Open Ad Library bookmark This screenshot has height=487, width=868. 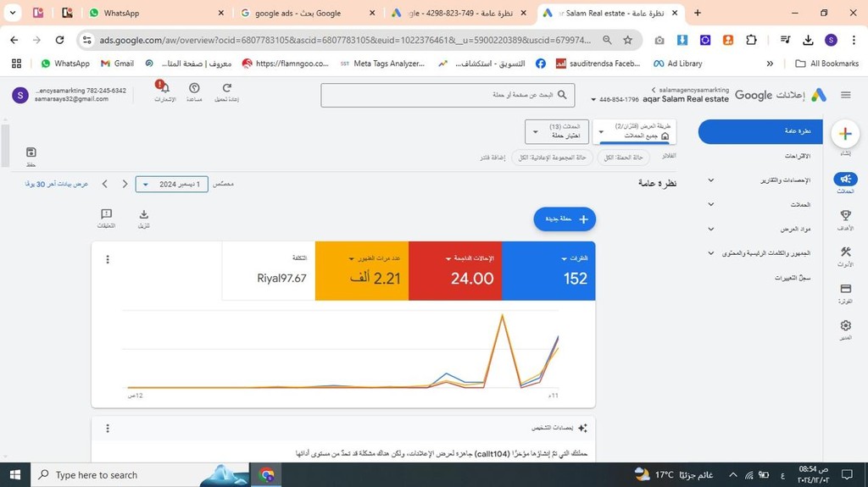click(678, 64)
